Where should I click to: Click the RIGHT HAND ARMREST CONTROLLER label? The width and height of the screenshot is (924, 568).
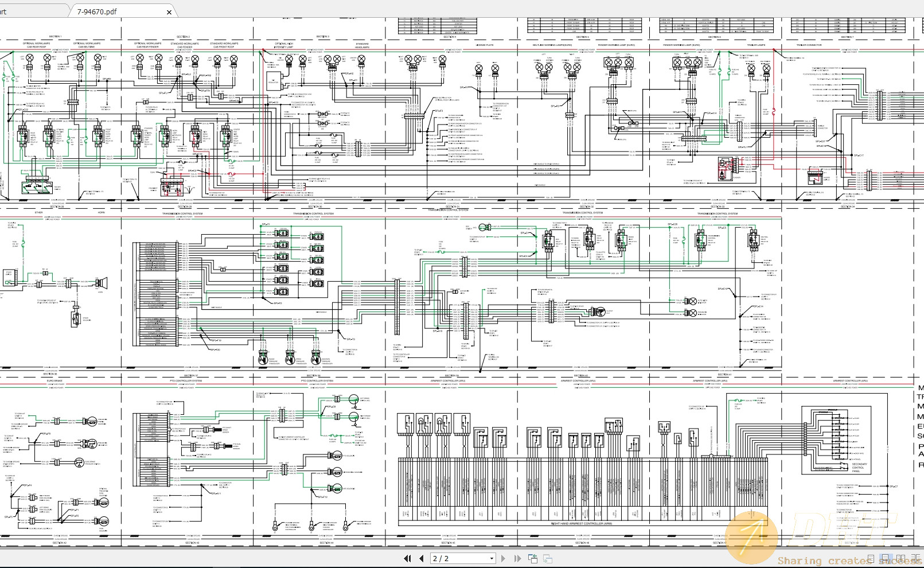coord(580,524)
